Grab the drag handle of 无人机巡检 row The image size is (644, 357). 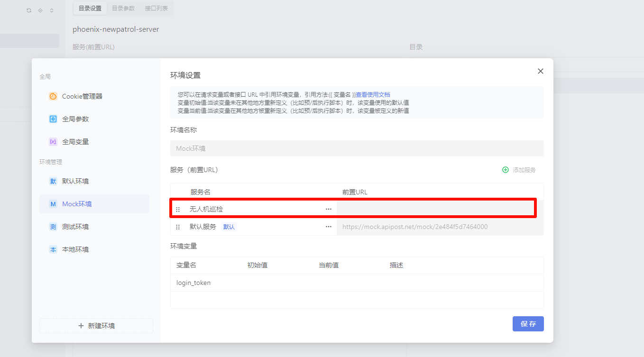click(178, 209)
